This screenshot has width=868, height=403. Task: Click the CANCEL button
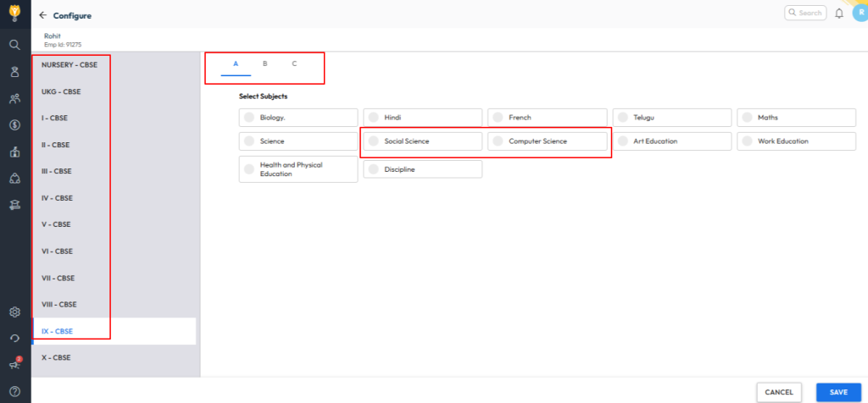(x=778, y=392)
